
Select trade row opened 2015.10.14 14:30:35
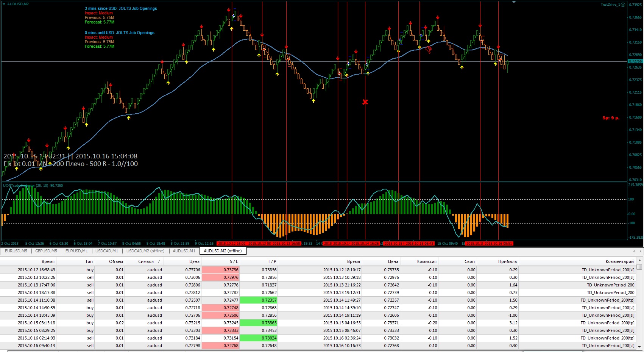[318, 308]
